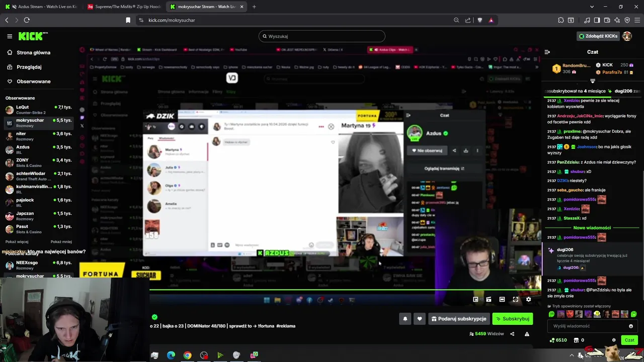Open Brave Leo AI sparkle icon

[617, 20]
